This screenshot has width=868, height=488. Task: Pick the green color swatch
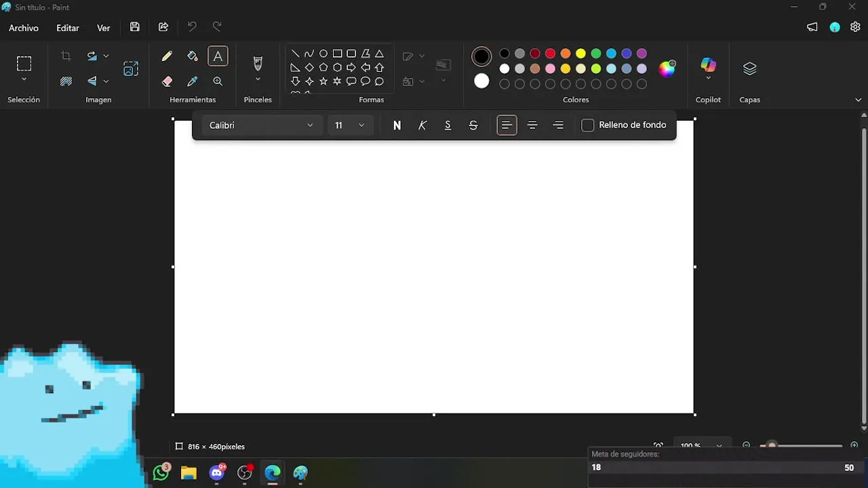point(596,54)
